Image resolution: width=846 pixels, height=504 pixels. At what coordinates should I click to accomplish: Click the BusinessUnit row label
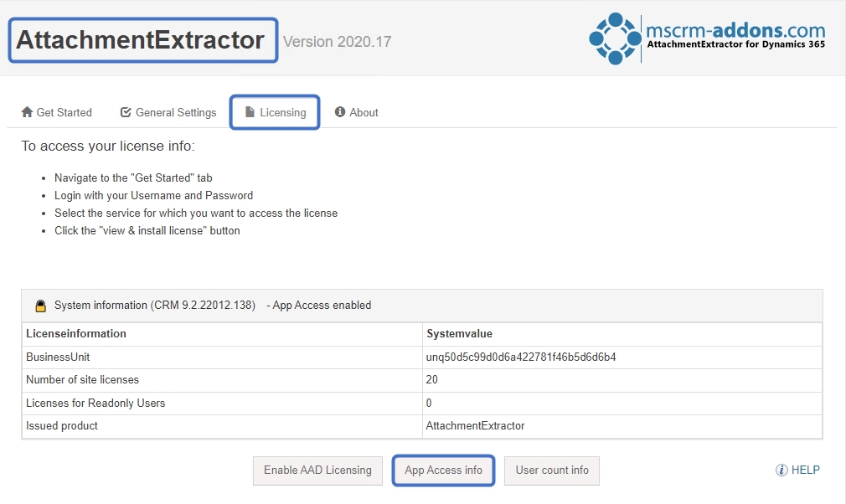pyautogui.click(x=58, y=357)
